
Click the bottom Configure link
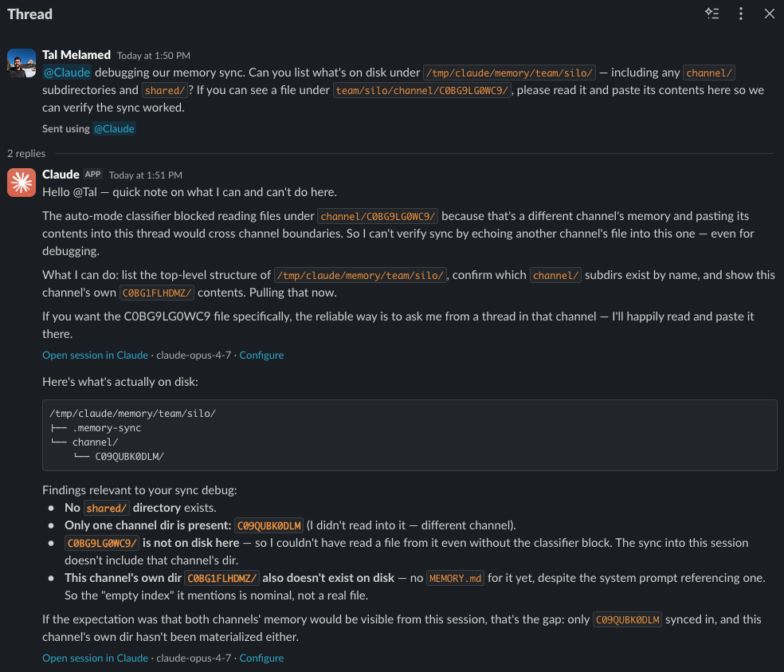click(261, 658)
